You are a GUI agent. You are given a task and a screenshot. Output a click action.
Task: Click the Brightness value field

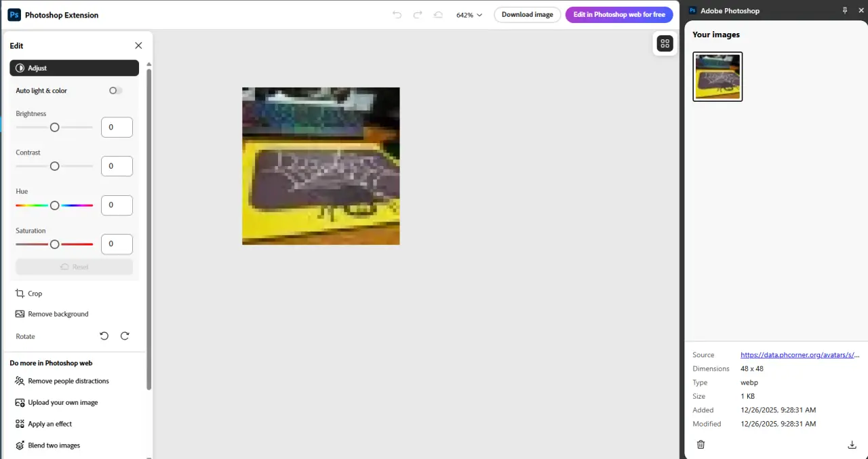(x=117, y=127)
